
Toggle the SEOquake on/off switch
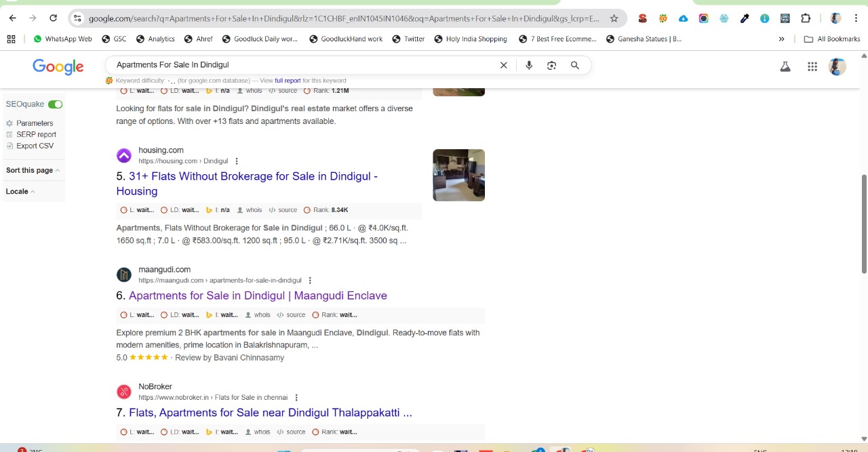tap(55, 104)
